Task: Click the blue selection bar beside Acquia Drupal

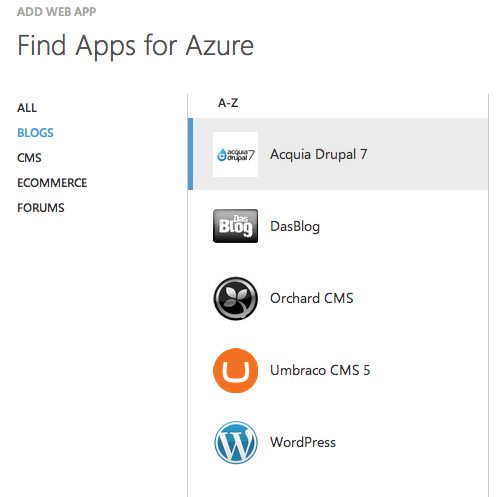Action: (190, 154)
